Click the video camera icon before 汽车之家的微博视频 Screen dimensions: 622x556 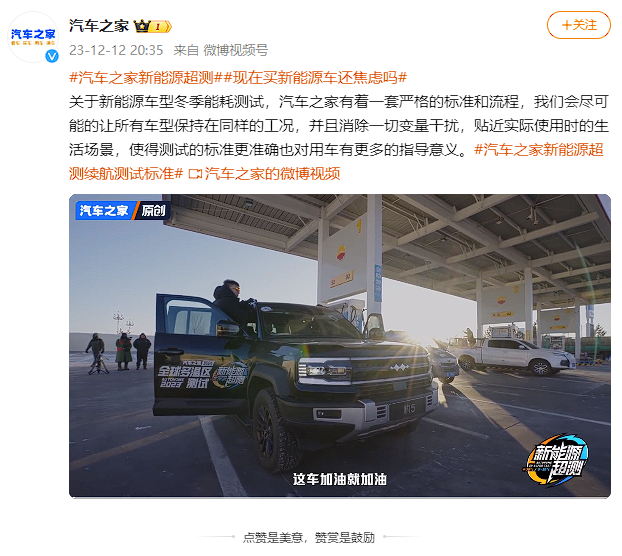(195, 174)
